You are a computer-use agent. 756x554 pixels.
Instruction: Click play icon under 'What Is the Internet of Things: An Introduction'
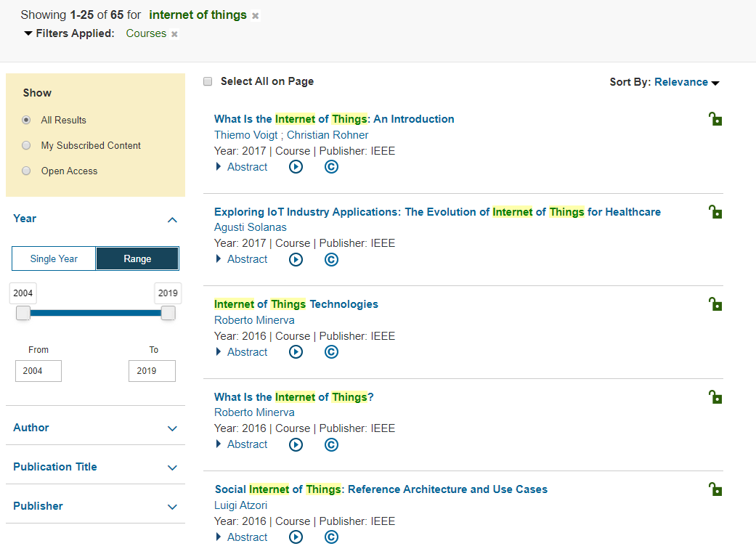(296, 167)
